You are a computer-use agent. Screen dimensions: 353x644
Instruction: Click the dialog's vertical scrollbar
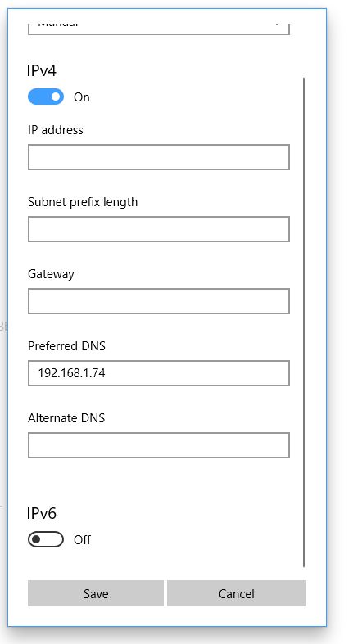(x=304, y=322)
